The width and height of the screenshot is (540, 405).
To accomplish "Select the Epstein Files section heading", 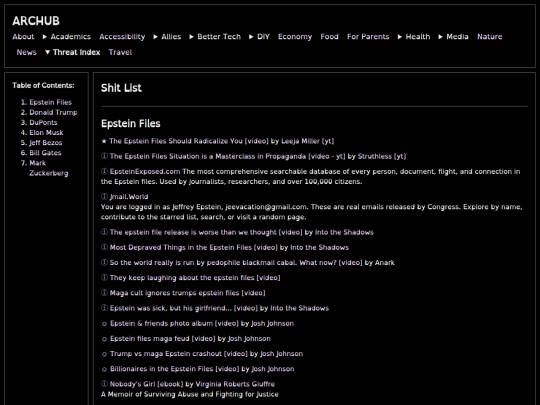I will [131, 124].
